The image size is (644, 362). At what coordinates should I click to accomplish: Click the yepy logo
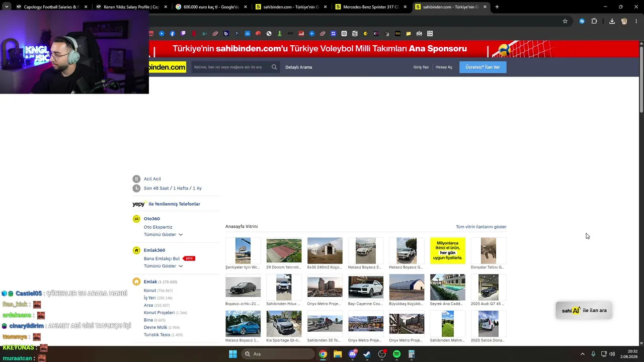(139, 204)
